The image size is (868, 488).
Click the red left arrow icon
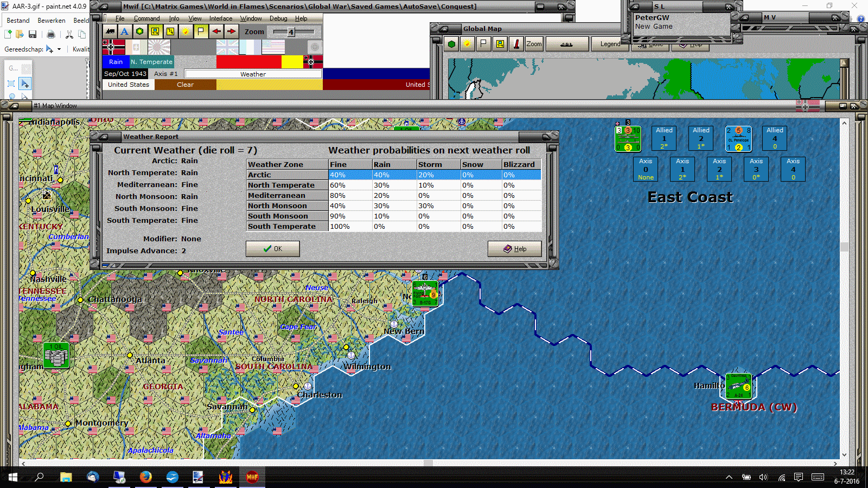pyautogui.click(x=216, y=31)
